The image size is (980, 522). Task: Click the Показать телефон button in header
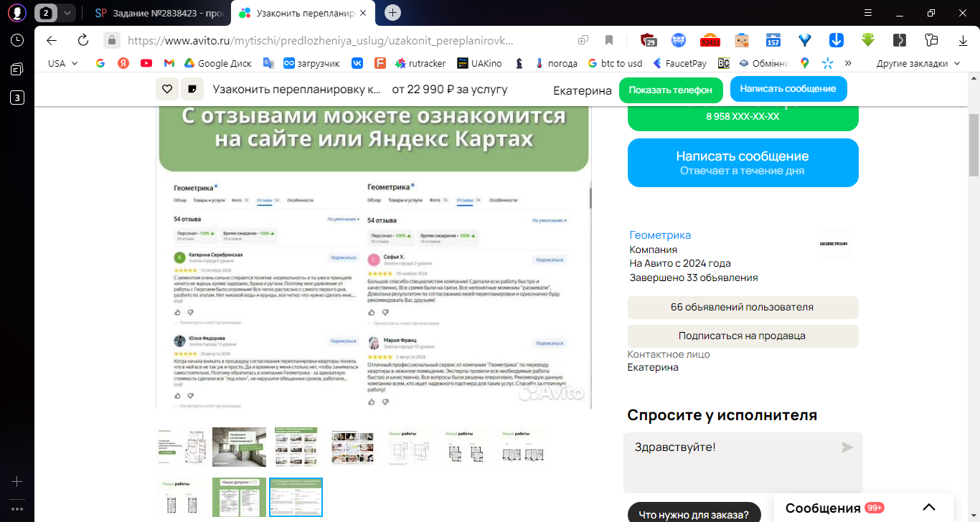pos(670,90)
